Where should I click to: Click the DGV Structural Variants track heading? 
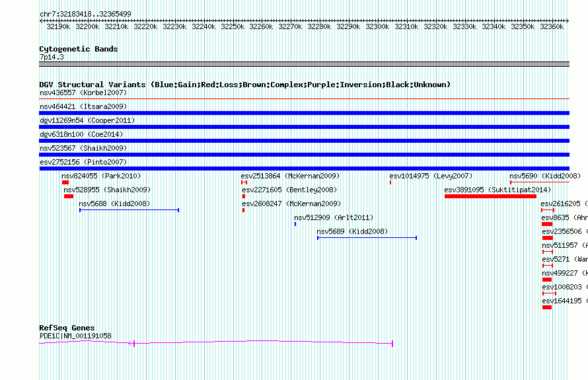(244, 85)
